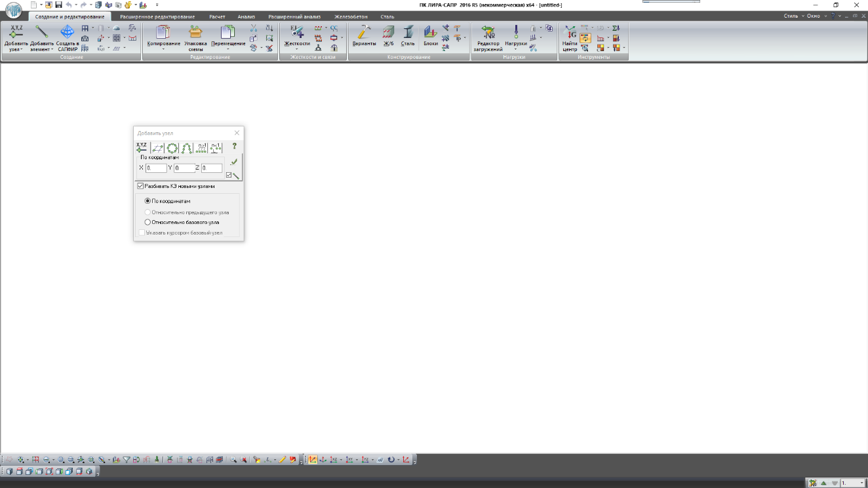Image resolution: width=868 pixels, height=488 pixels.
Task: Click the magnifier search icon in bottom toolbar
Action: pyautogui.click(x=233, y=460)
